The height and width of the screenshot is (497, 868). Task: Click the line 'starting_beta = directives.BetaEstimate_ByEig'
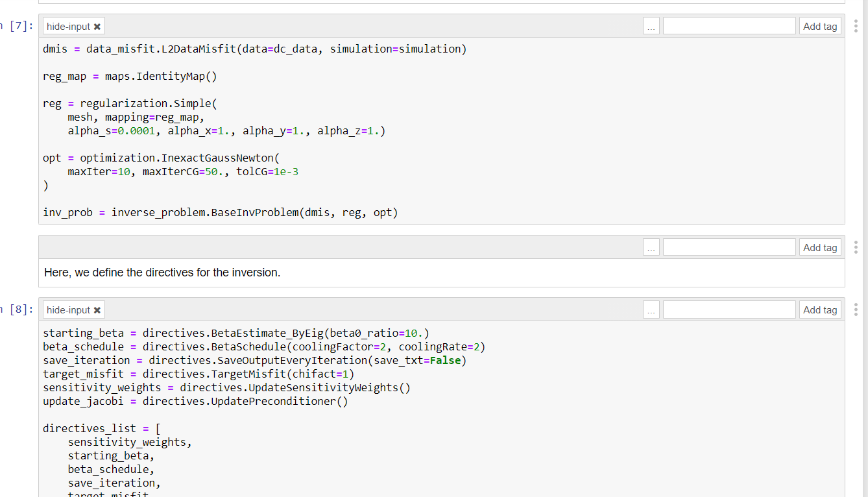point(236,333)
